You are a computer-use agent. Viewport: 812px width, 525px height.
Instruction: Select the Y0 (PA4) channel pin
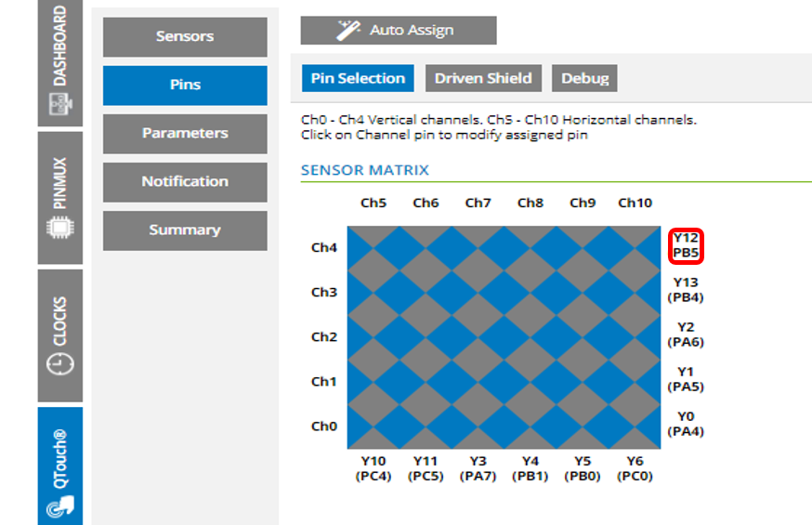pos(686,424)
